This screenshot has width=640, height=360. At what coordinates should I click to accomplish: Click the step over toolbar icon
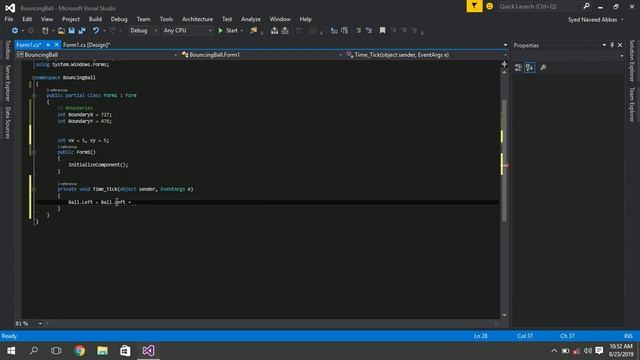coord(285,31)
